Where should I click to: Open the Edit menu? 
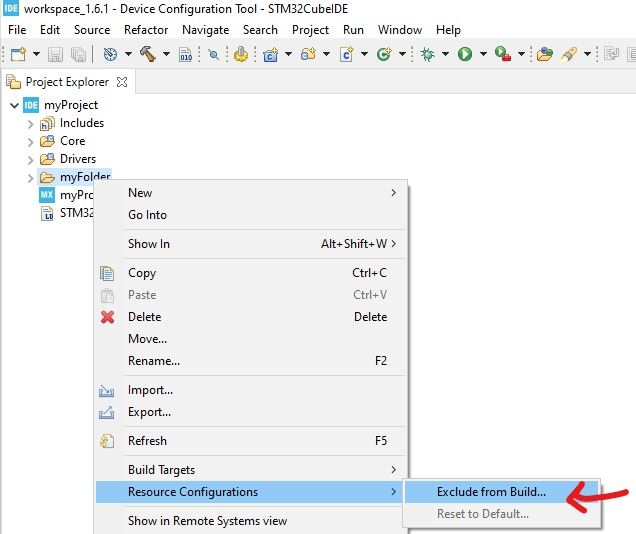(50, 30)
